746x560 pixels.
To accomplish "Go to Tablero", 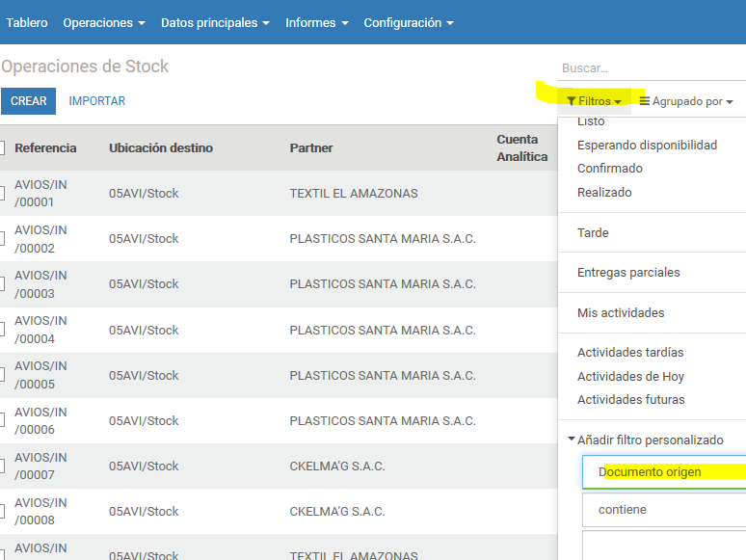I will coord(27,22).
